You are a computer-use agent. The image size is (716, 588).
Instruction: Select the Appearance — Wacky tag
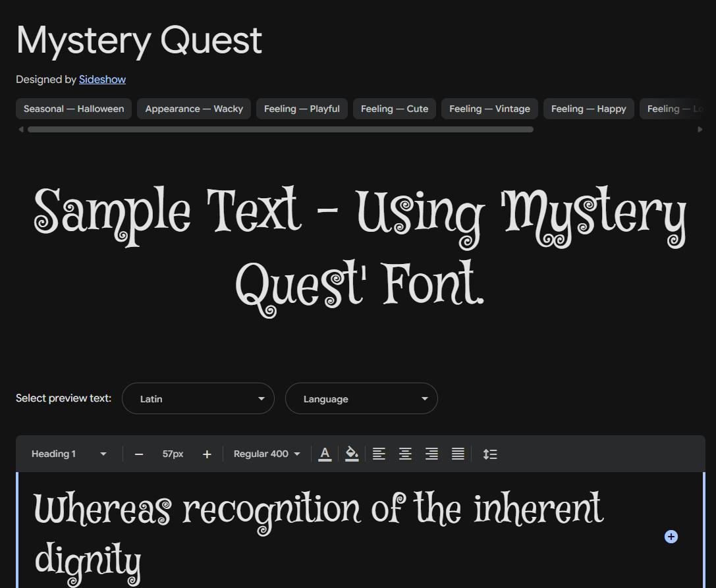(x=194, y=109)
